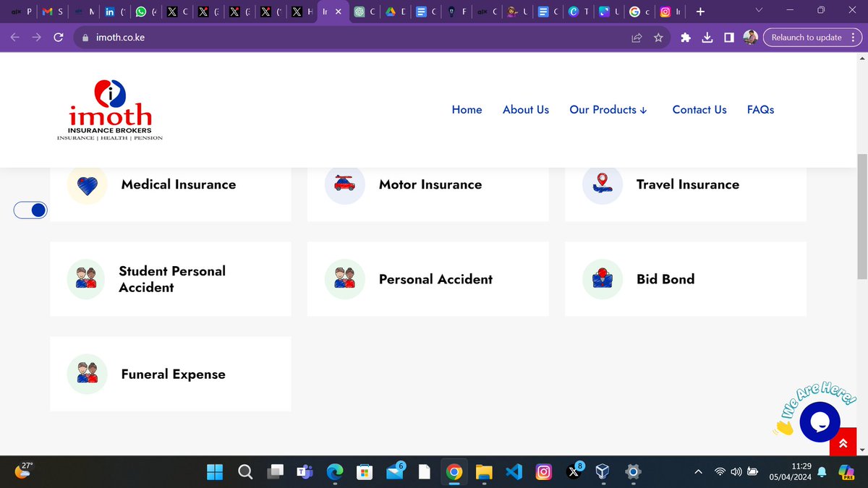Open the X app from the taskbar
868x488 pixels.
pyautogui.click(x=574, y=472)
